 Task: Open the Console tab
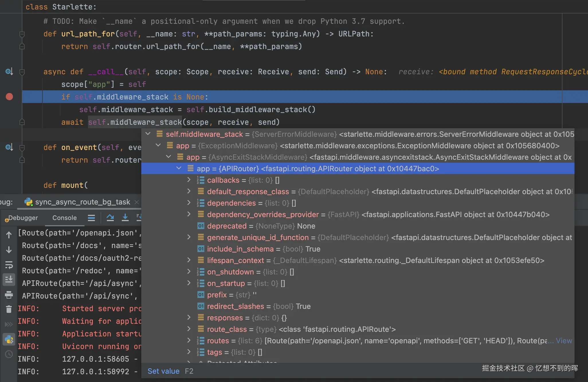click(x=64, y=218)
